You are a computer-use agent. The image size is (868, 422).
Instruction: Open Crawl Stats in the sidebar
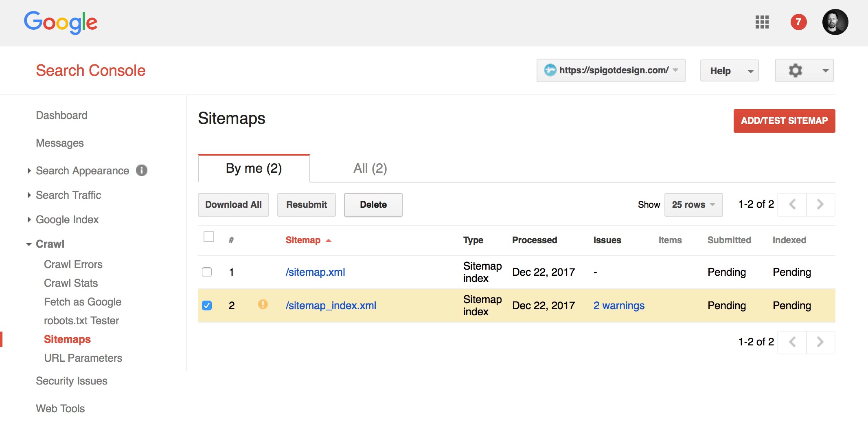(x=71, y=283)
